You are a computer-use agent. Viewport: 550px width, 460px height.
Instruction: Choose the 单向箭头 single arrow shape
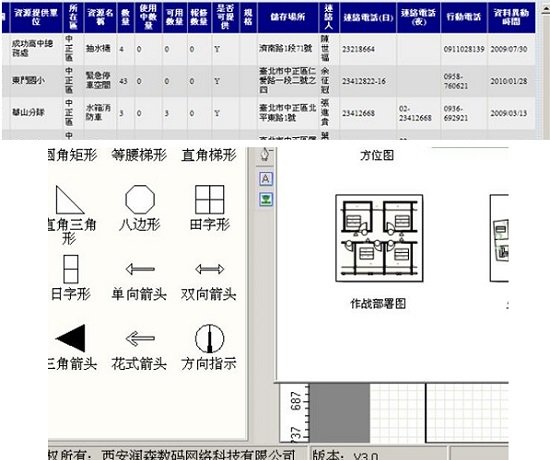tap(140, 269)
